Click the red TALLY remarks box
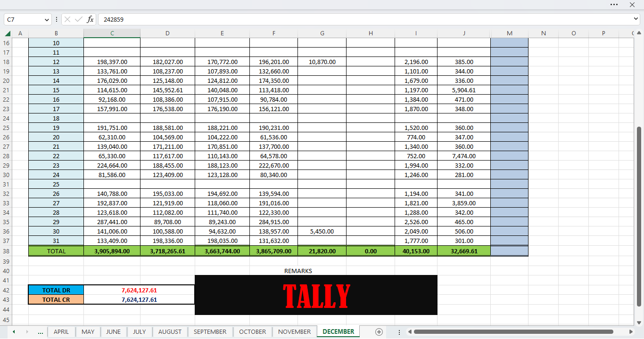 (x=316, y=295)
